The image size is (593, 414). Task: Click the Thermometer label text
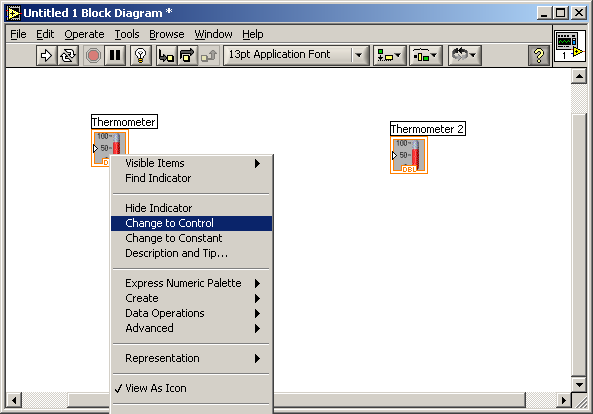124,122
